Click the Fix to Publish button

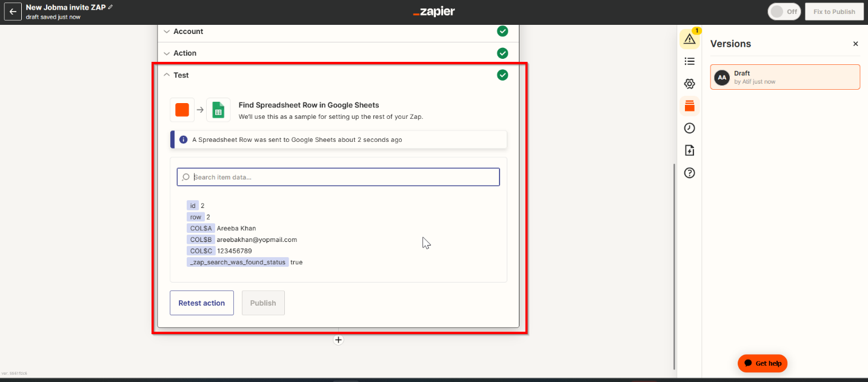834,12
